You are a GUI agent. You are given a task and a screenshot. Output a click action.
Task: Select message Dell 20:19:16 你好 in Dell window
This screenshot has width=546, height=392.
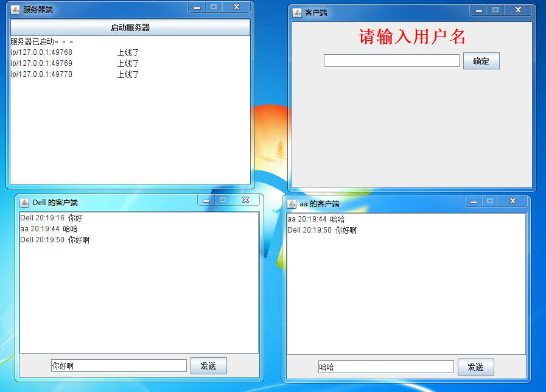(x=51, y=218)
